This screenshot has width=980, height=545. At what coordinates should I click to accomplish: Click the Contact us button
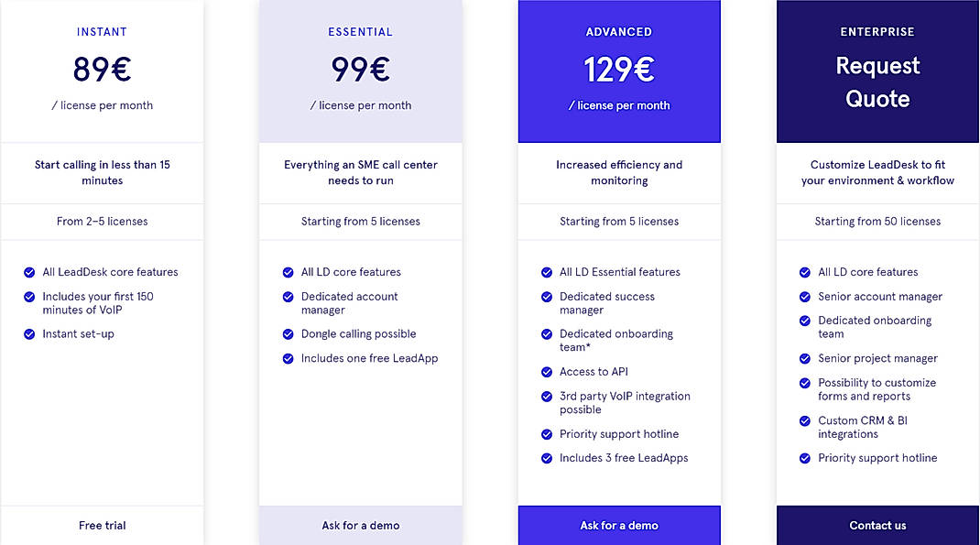pos(877,526)
